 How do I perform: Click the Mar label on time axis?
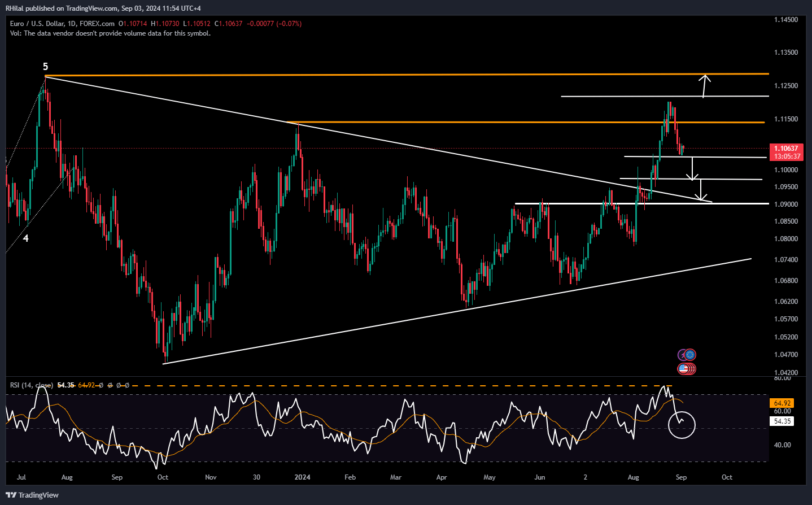396,477
